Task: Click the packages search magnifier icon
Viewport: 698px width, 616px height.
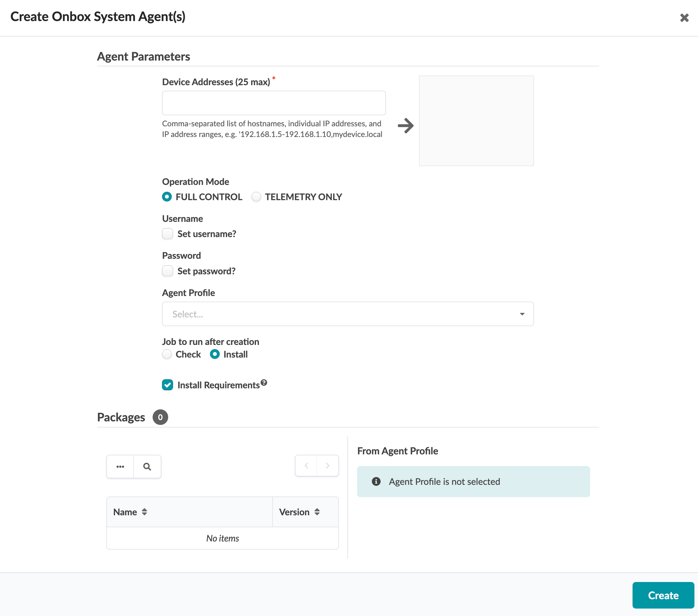Action: [x=147, y=466]
